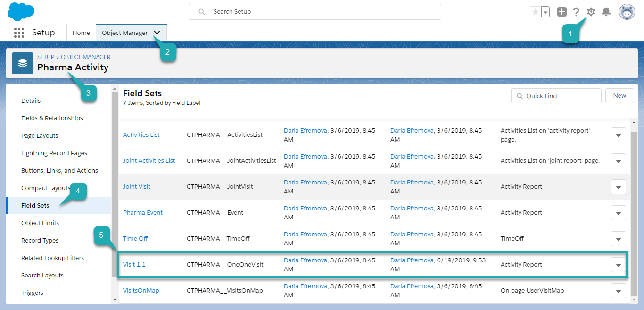The height and width of the screenshot is (310, 644).
Task: Select Page Layouts in sidebar
Action: [40, 136]
